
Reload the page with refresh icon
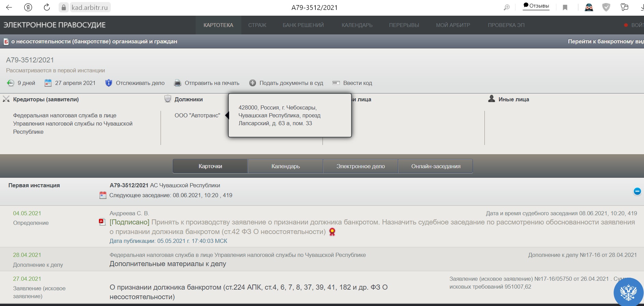[x=47, y=8]
